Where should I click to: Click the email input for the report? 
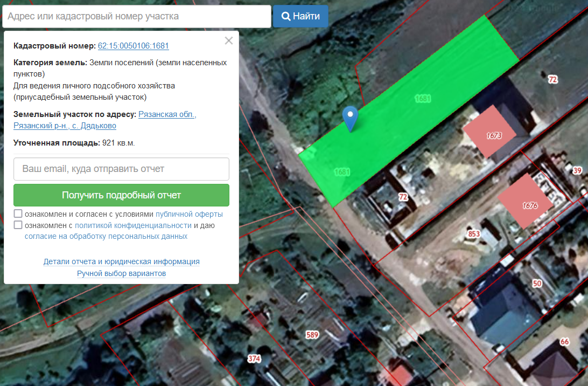[121, 169]
